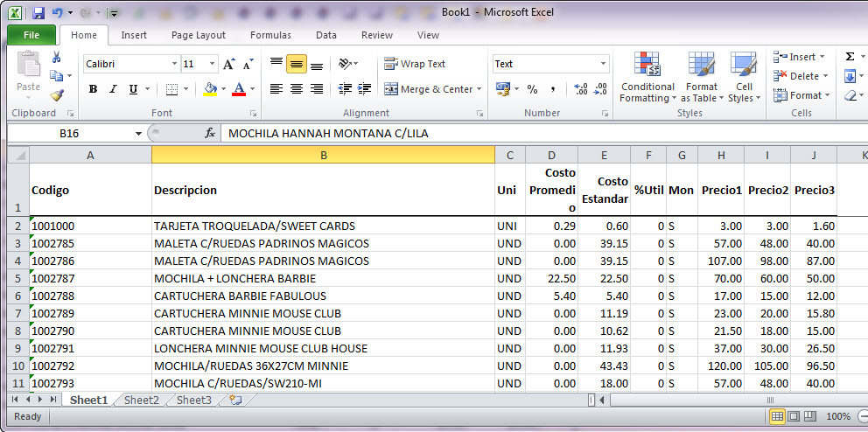Open the Formulas ribbon tab
The image size is (868, 432).
coord(270,35)
